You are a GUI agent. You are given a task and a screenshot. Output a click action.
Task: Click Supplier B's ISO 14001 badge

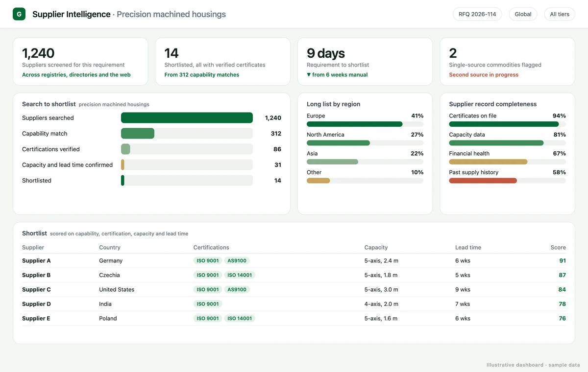[x=240, y=275]
